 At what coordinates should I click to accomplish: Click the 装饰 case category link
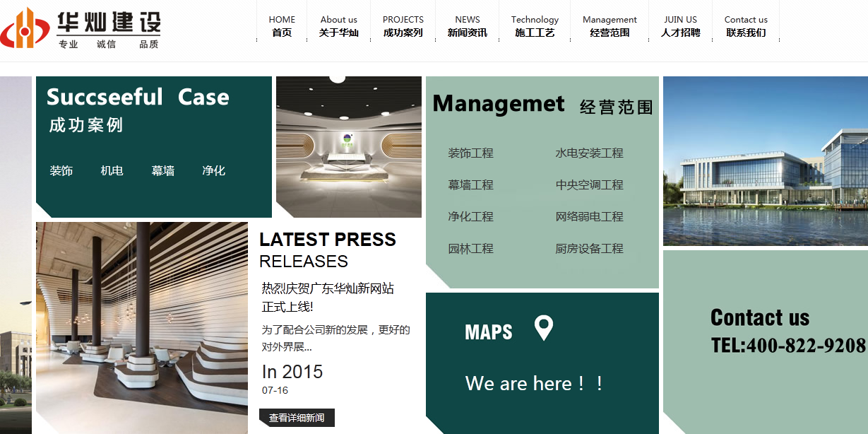(61, 170)
